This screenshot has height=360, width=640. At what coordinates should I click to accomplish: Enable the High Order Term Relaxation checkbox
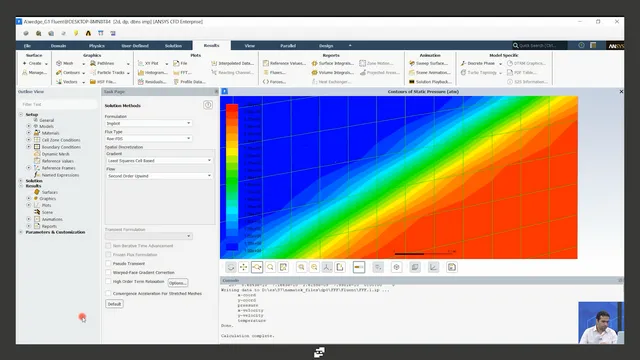pyautogui.click(x=108, y=282)
